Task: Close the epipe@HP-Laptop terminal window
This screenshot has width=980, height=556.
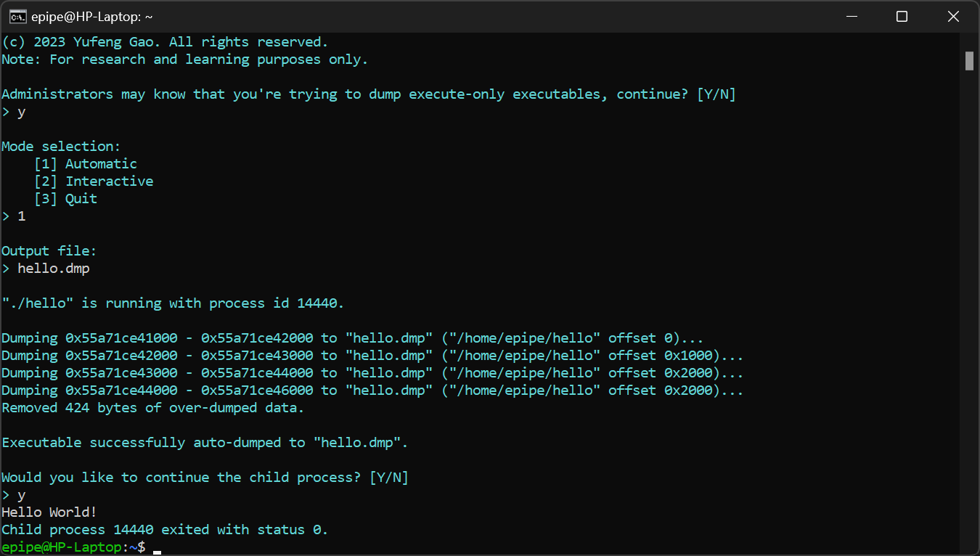Action: (953, 17)
